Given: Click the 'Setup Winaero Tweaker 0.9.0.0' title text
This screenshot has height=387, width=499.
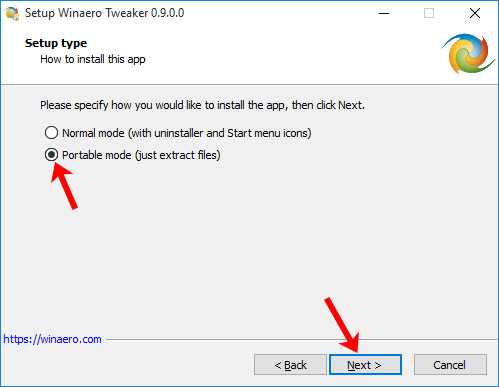Looking at the screenshot, I should (x=104, y=13).
